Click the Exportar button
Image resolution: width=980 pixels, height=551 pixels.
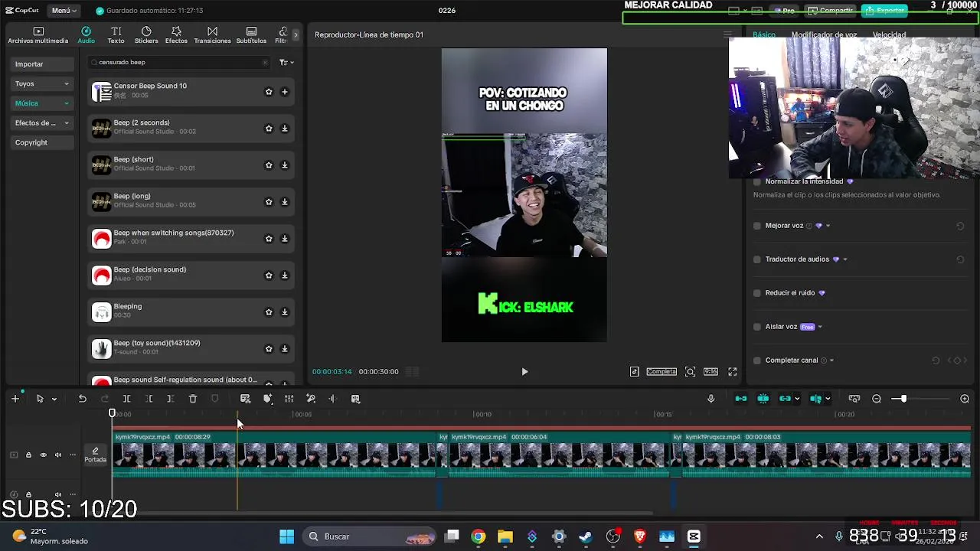(x=885, y=11)
